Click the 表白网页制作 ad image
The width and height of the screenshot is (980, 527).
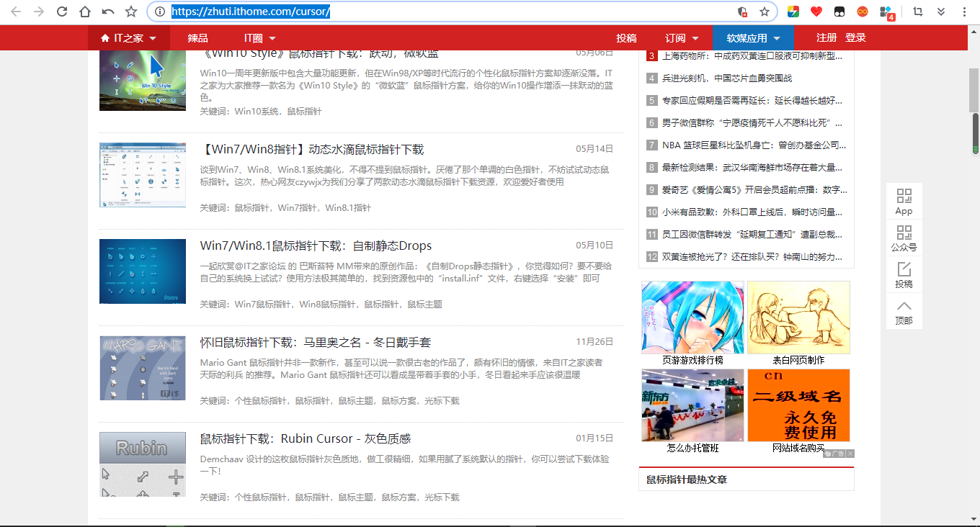click(798, 317)
